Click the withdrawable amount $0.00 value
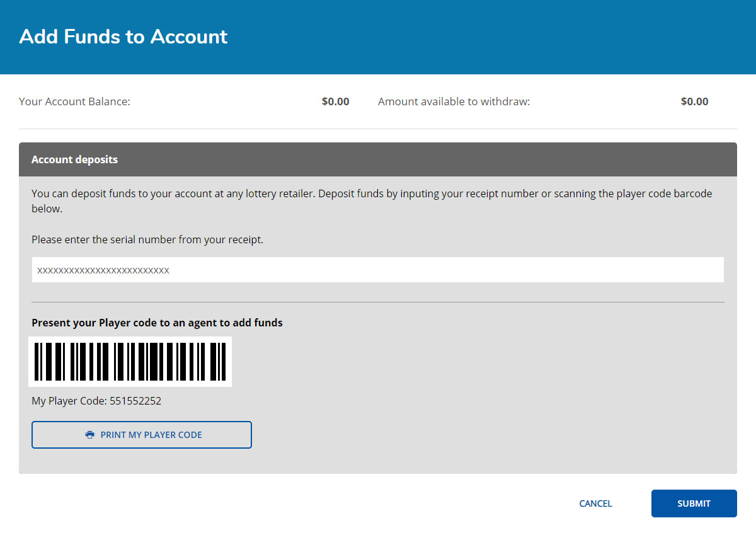Screen dimensions: 756x535 [x=694, y=101]
